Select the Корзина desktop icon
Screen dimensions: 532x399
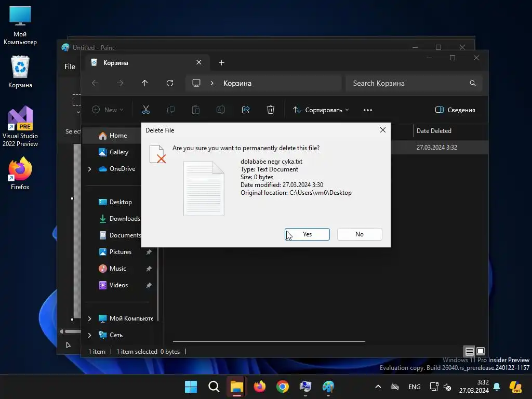20,72
